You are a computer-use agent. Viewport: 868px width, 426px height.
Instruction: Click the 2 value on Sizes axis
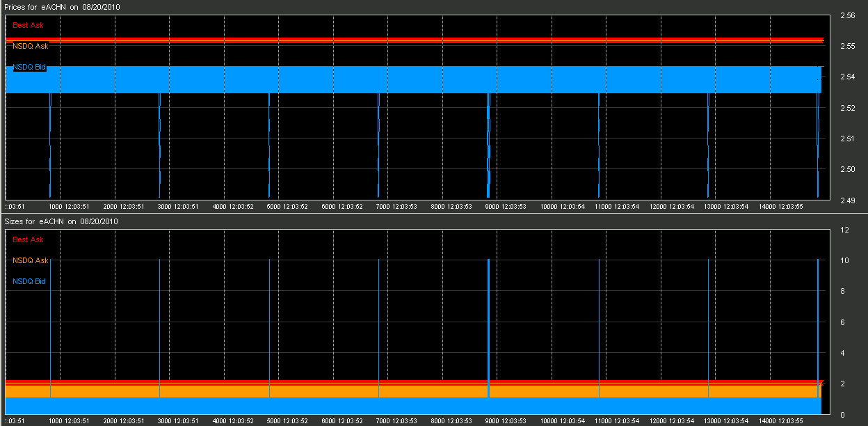click(x=842, y=384)
